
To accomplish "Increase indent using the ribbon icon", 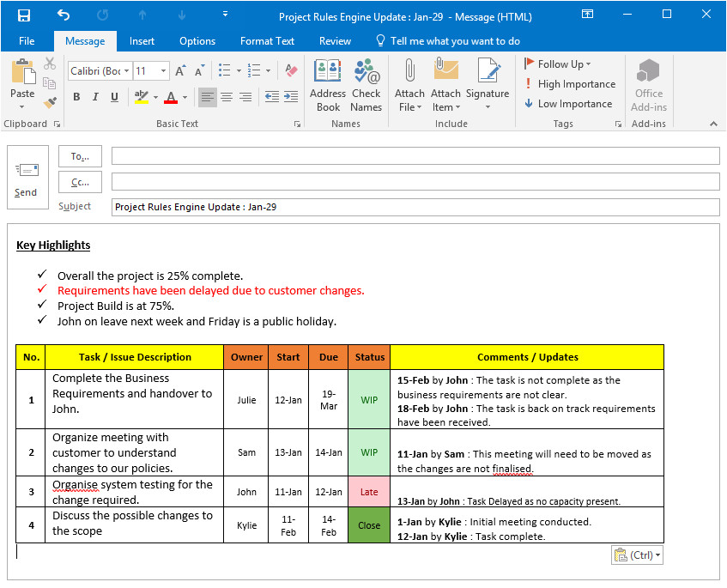I will [x=291, y=97].
